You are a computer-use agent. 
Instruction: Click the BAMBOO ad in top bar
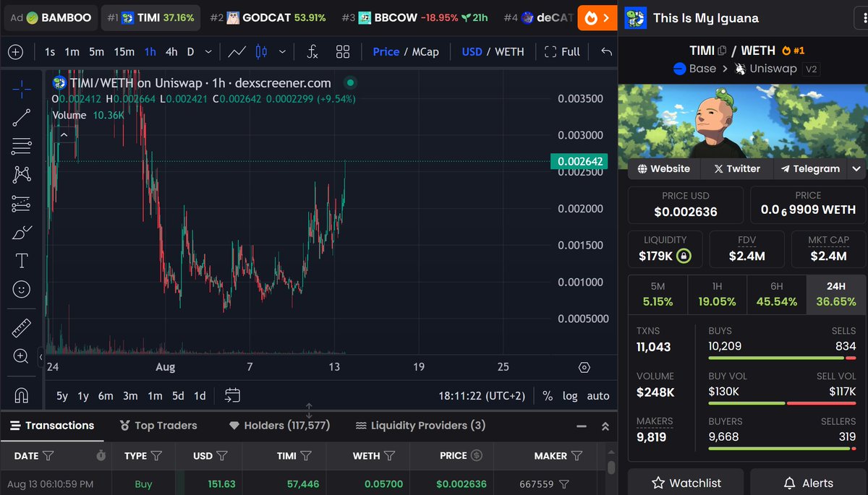(50, 17)
